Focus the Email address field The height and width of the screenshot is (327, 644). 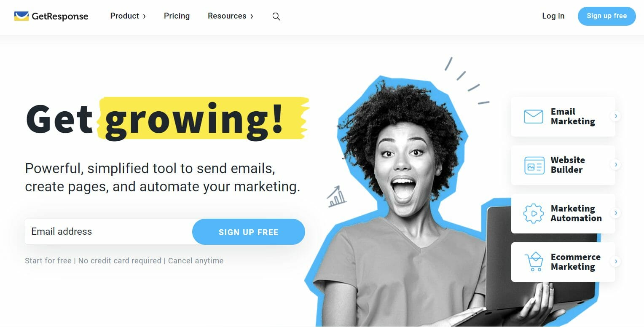109,232
